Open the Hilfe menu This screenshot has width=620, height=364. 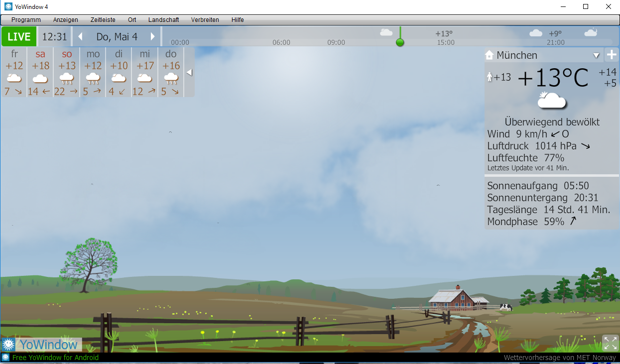(x=238, y=20)
